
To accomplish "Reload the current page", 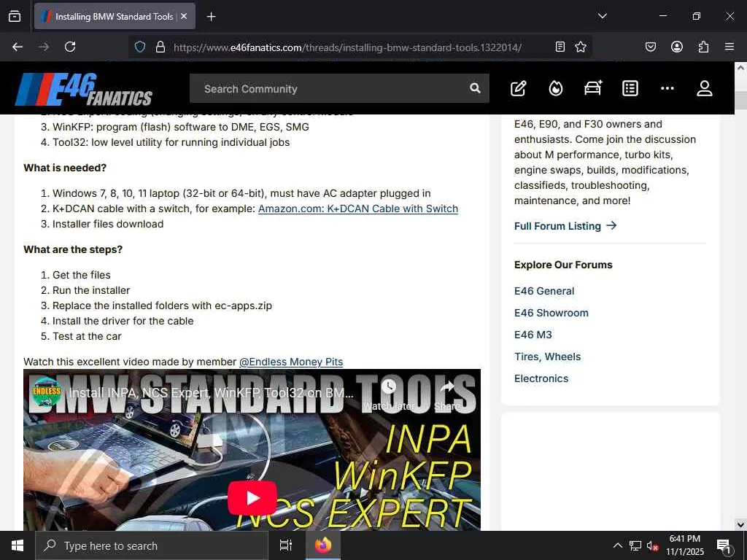I will tap(70, 47).
